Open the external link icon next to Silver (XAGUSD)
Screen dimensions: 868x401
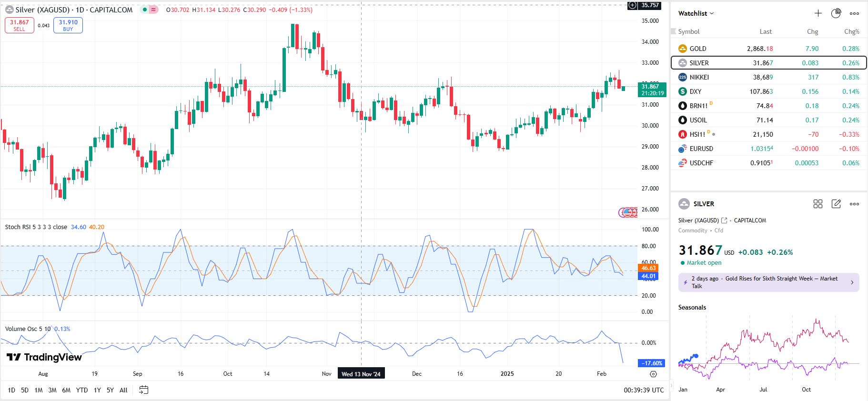click(x=724, y=221)
